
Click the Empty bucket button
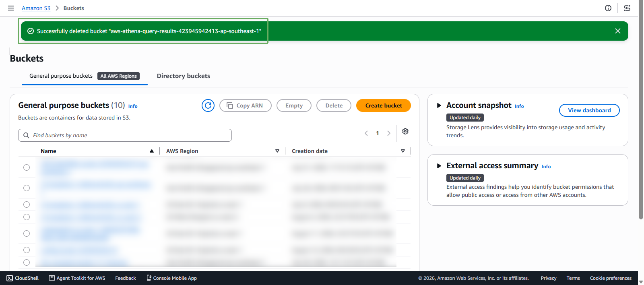[294, 105]
